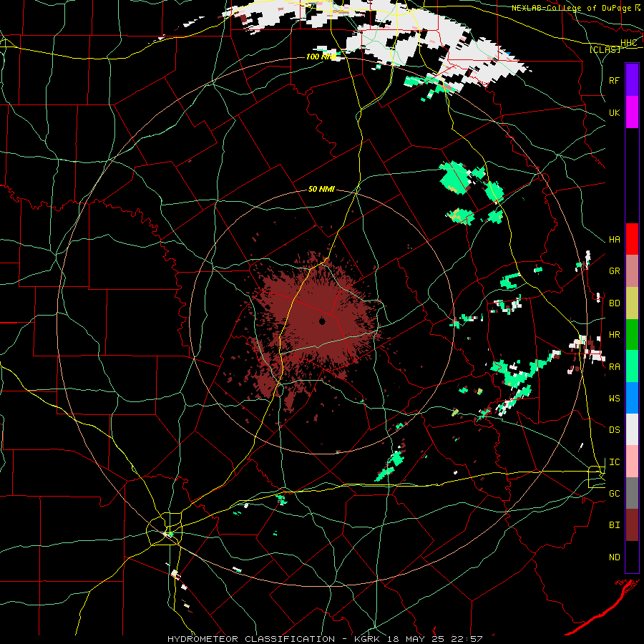
Task: Click the IC legend label
Action: [614, 462]
